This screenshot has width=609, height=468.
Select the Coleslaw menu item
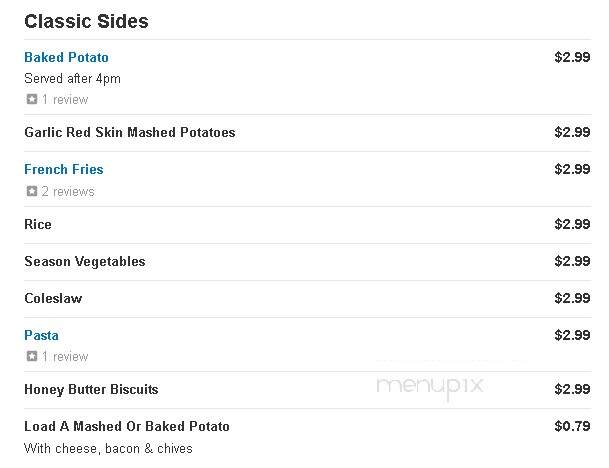point(53,298)
